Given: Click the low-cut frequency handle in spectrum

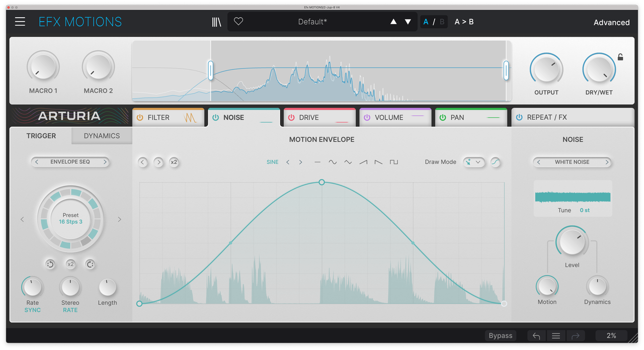Looking at the screenshot, I should point(211,70).
